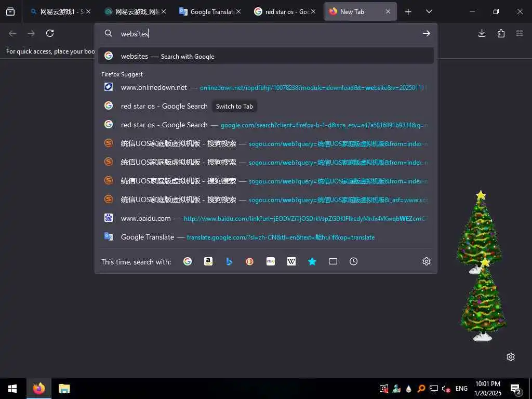Screen dimensions: 532x399
Task: Switch to the Google Translate tab
Action: 209,11
